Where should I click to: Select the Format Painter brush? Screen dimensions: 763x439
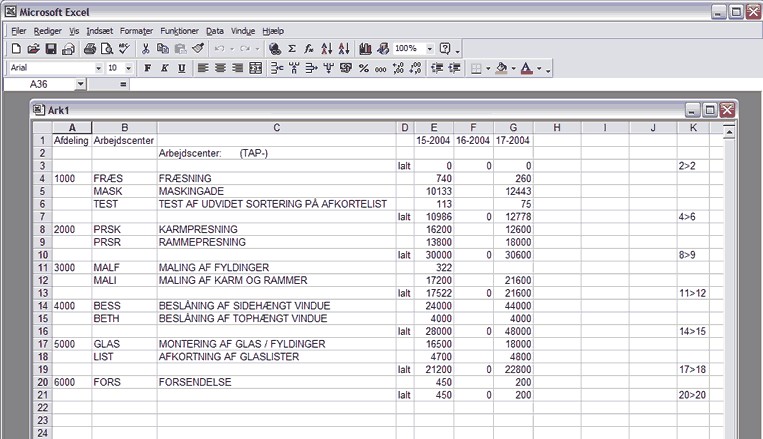(197, 48)
